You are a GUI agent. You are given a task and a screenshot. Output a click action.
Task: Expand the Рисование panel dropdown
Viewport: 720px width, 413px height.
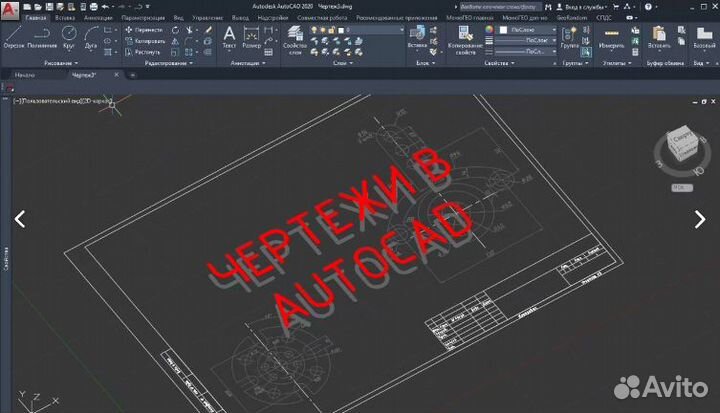coord(61,63)
